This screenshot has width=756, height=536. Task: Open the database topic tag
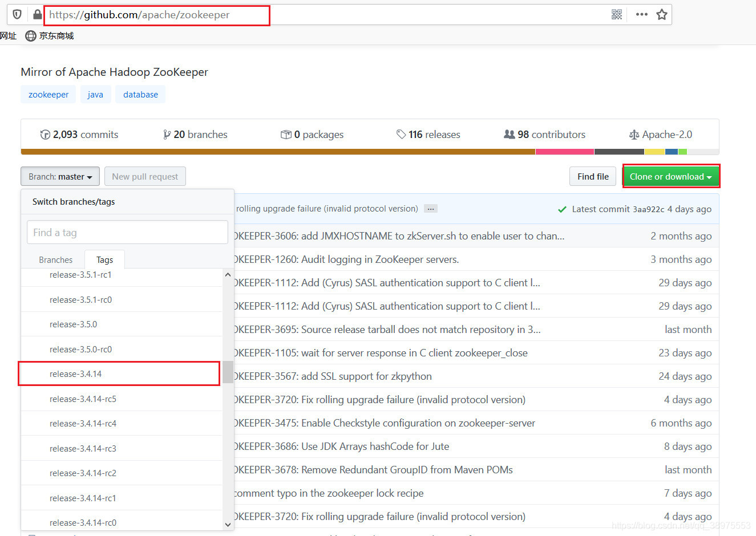click(140, 95)
